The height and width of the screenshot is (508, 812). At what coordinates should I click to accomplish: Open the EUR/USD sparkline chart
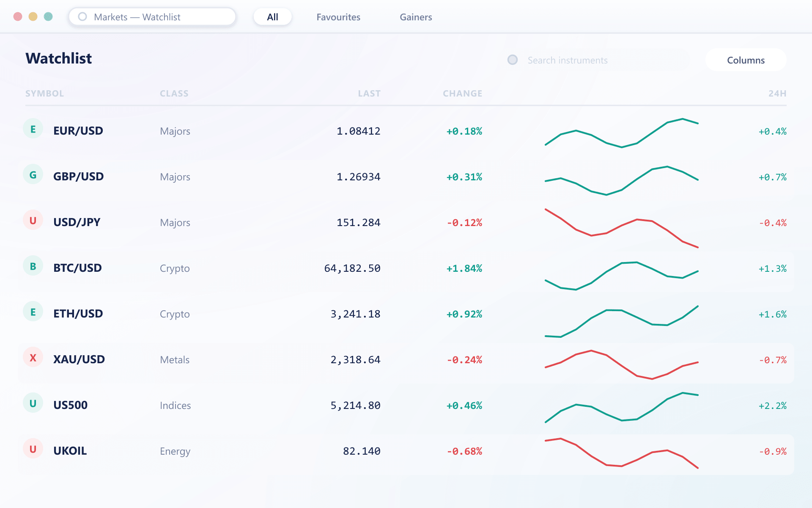pyautogui.click(x=622, y=133)
